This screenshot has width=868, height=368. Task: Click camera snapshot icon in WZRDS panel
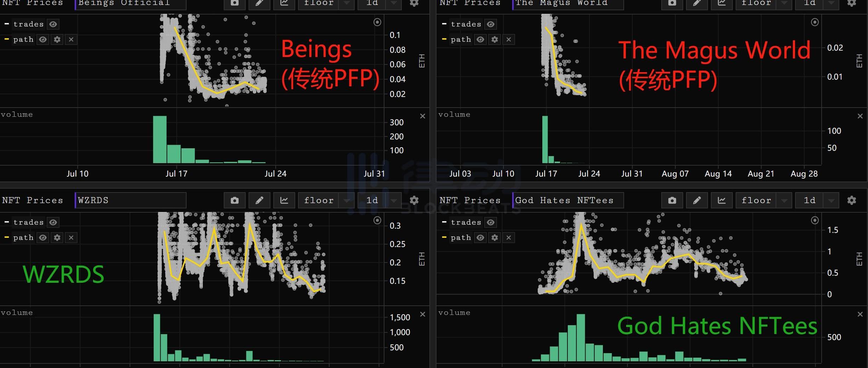pos(234,201)
